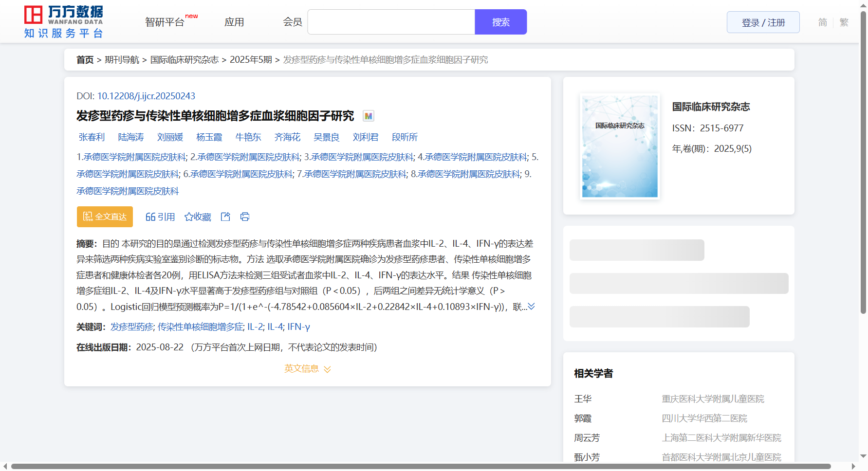Viewport: 868px width, 471px height.
Task: Switch to traditional Chinese 繁
Action: pyautogui.click(x=844, y=22)
